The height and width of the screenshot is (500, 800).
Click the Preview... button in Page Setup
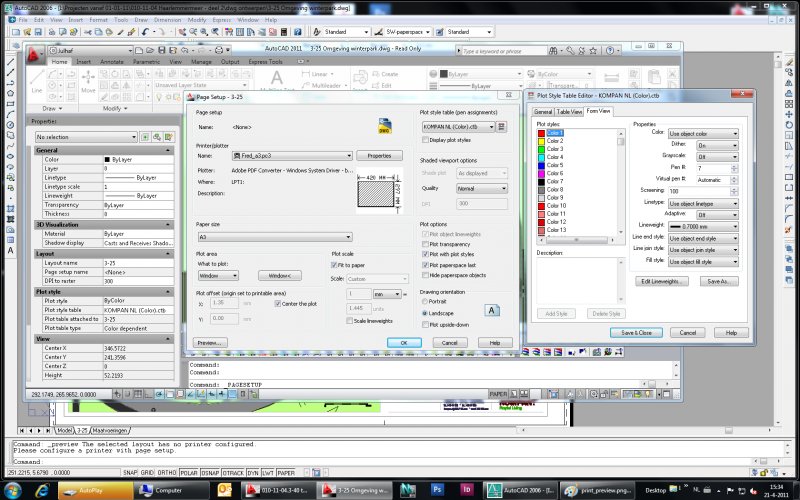(x=208, y=342)
